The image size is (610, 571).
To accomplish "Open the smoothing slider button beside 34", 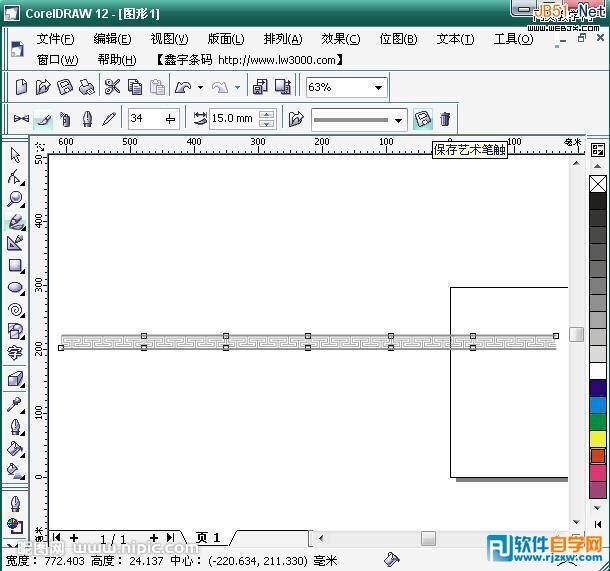I will [x=170, y=119].
